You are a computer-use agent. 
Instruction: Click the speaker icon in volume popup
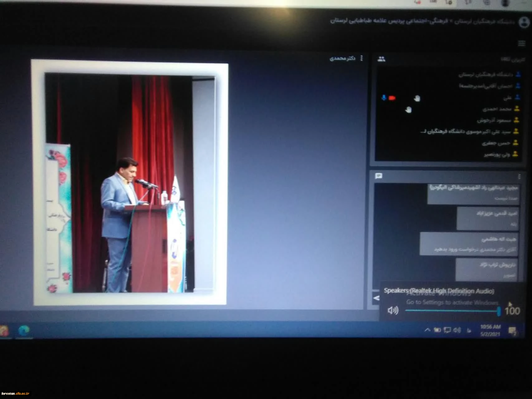click(393, 310)
